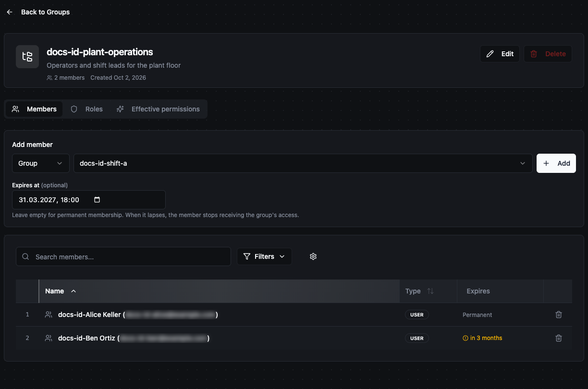Edit the docs-id-plant-operations group
588x389 pixels.
click(x=500, y=54)
